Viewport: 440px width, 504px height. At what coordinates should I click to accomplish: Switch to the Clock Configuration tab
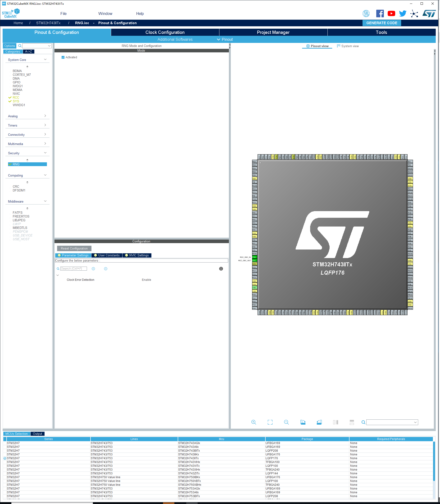click(165, 32)
